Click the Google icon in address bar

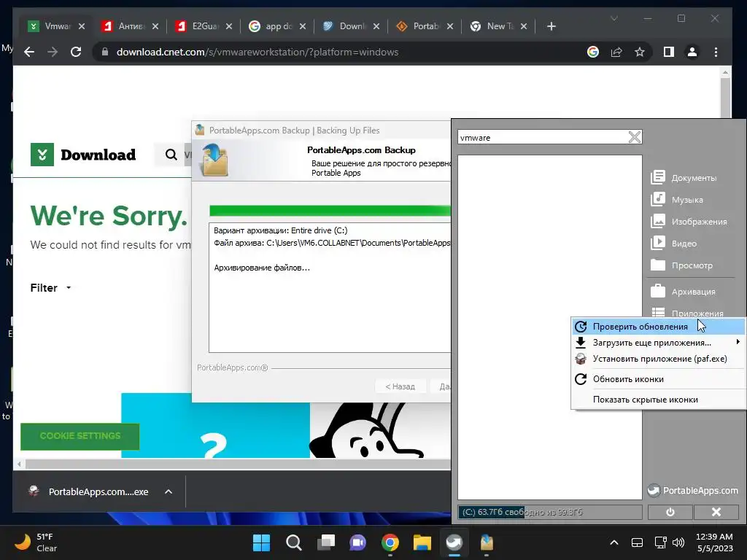pos(592,52)
